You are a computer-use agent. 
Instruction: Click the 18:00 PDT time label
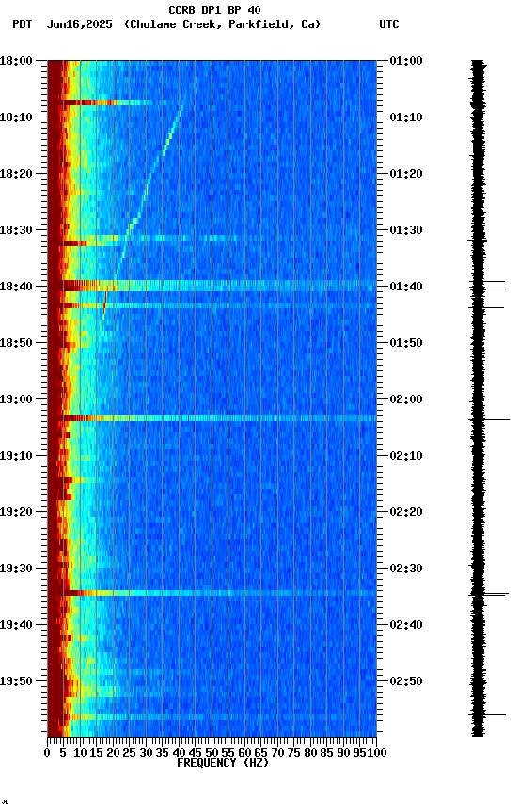click(x=16, y=61)
